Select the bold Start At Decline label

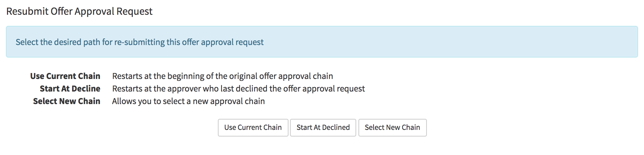[70, 89]
